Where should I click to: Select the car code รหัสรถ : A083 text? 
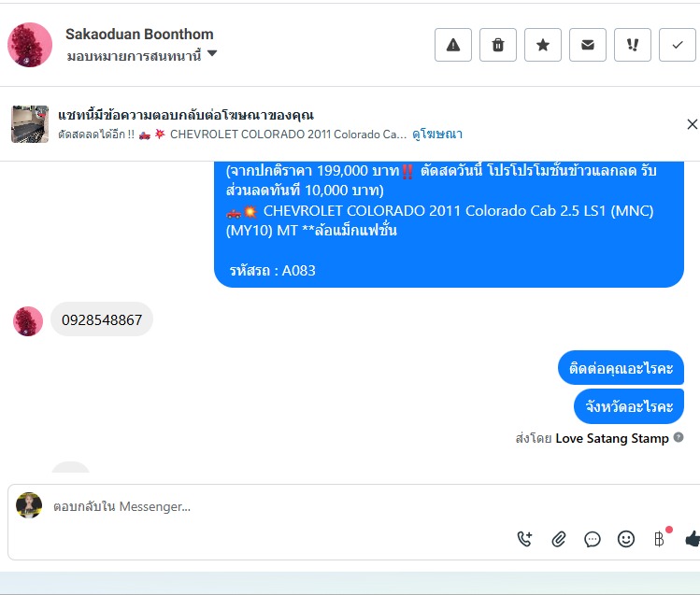[272, 271]
